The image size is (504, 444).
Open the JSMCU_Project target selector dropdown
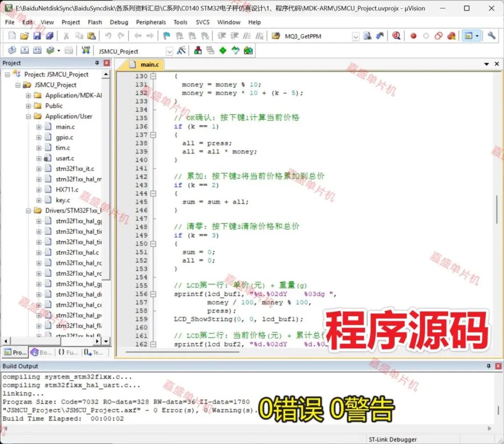point(169,51)
